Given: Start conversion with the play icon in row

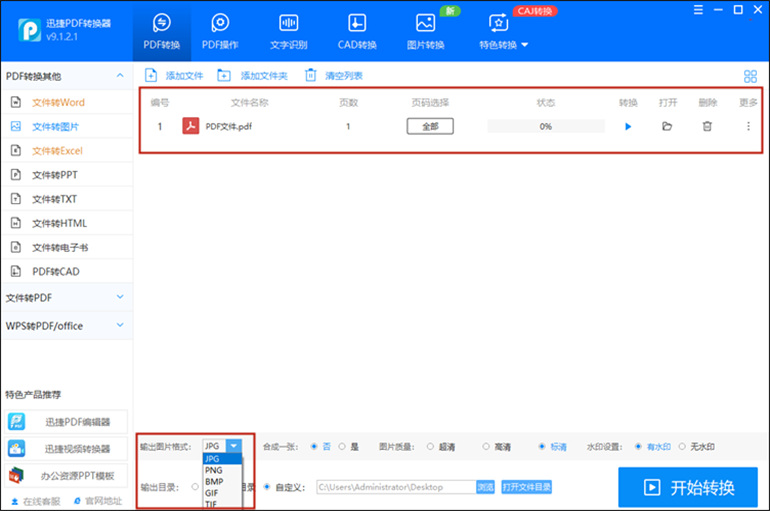Looking at the screenshot, I should point(628,127).
